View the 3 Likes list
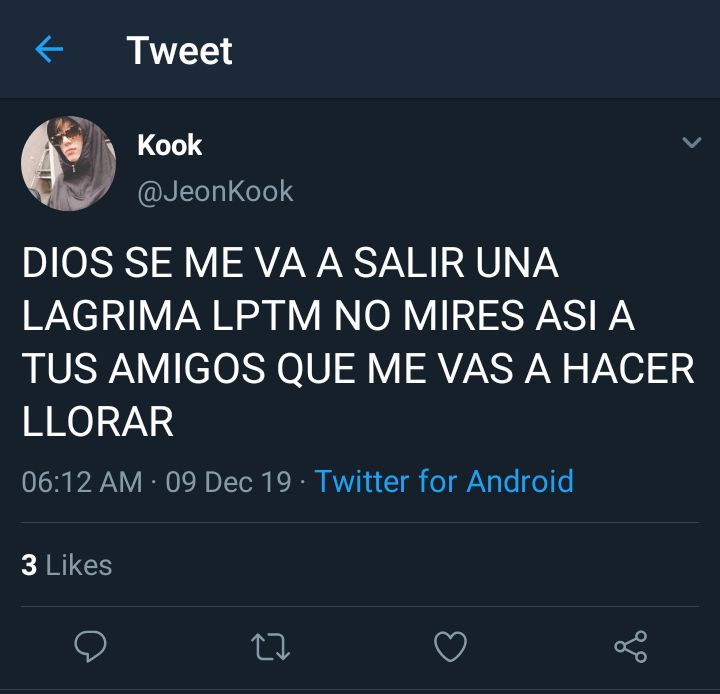Viewport: 720px width, 694px height. (x=67, y=565)
